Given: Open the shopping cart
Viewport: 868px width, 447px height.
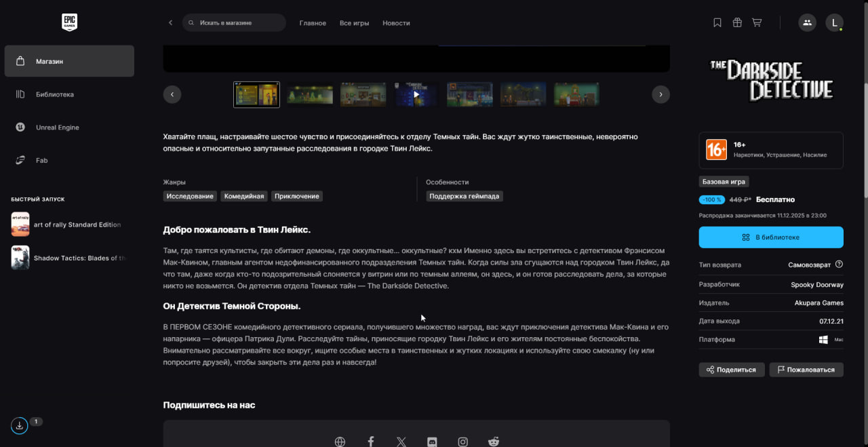Looking at the screenshot, I should tap(757, 22).
